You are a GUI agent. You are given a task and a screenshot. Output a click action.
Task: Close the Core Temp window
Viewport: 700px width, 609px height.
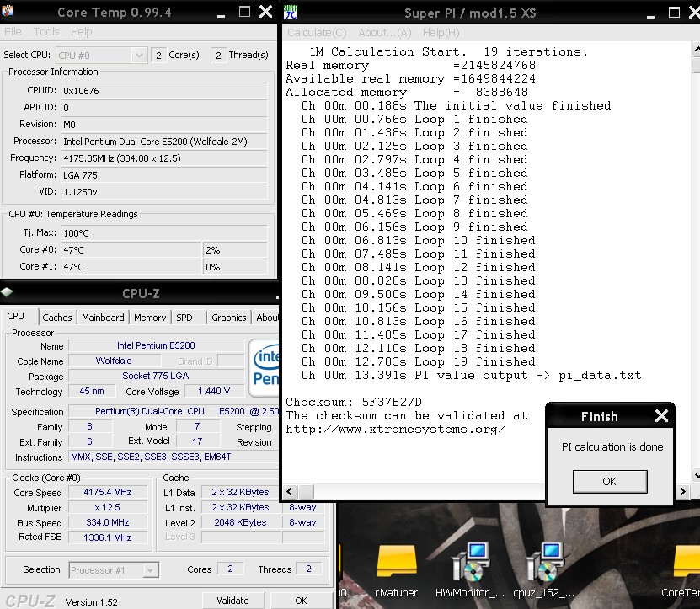pos(266,12)
